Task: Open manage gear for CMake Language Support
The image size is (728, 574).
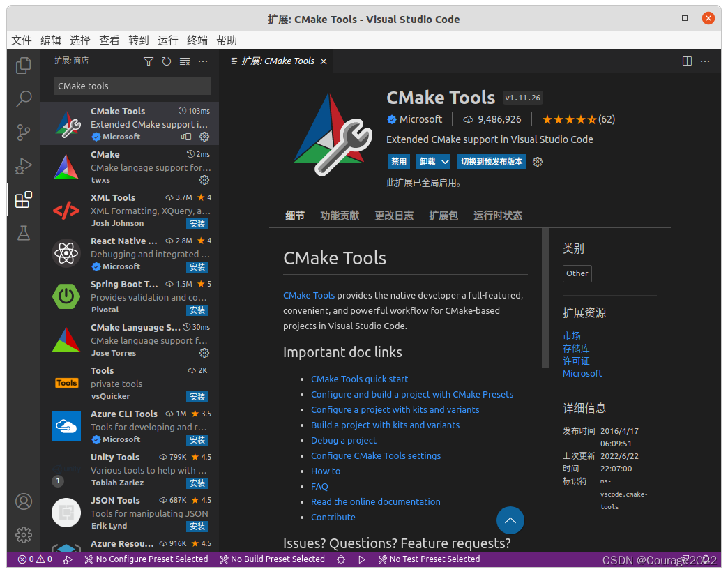Action: point(204,353)
